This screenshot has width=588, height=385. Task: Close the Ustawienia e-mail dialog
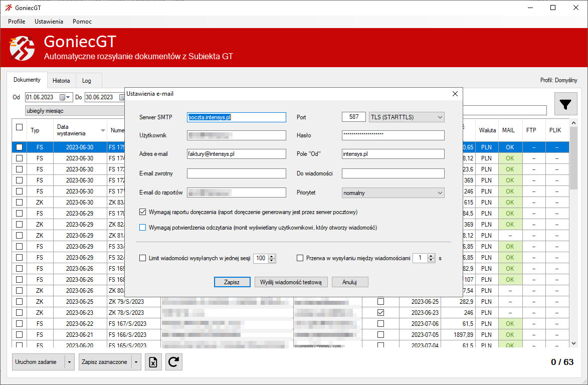click(x=455, y=94)
